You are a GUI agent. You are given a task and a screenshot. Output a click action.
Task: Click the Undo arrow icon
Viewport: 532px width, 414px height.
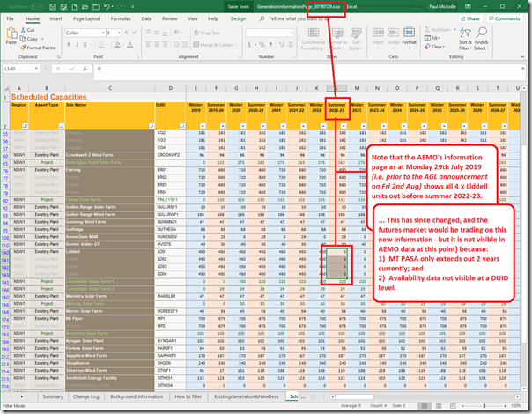pos(107,6)
